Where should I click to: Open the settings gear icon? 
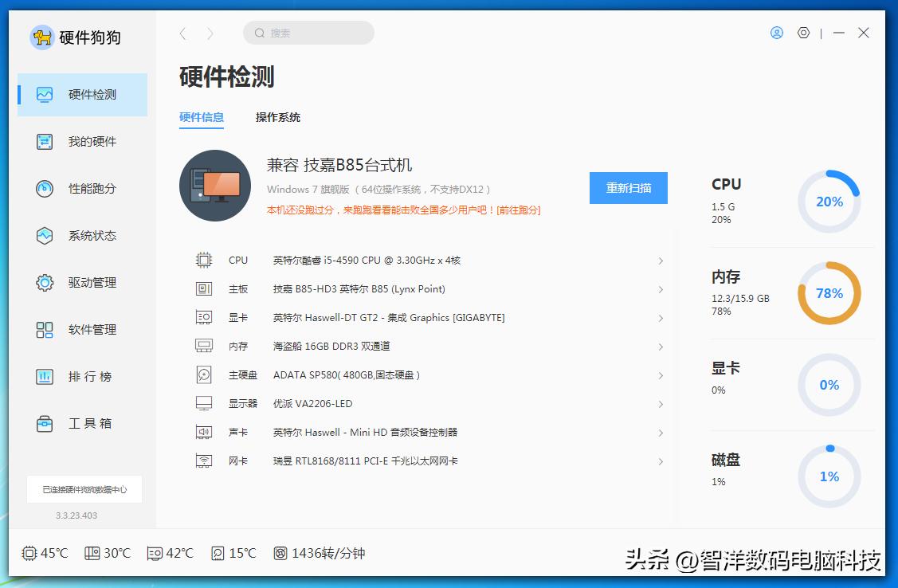click(802, 33)
